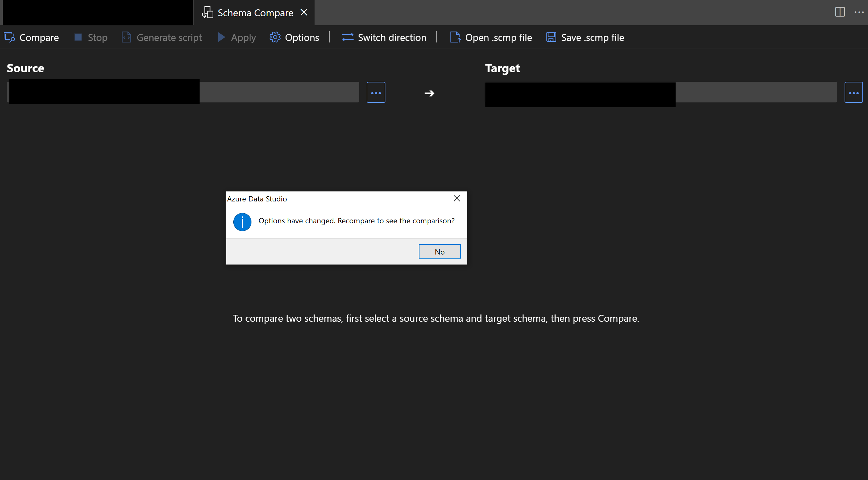Open a .scmp file
The height and width of the screenshot is (480, 868).
click(455, 37)
